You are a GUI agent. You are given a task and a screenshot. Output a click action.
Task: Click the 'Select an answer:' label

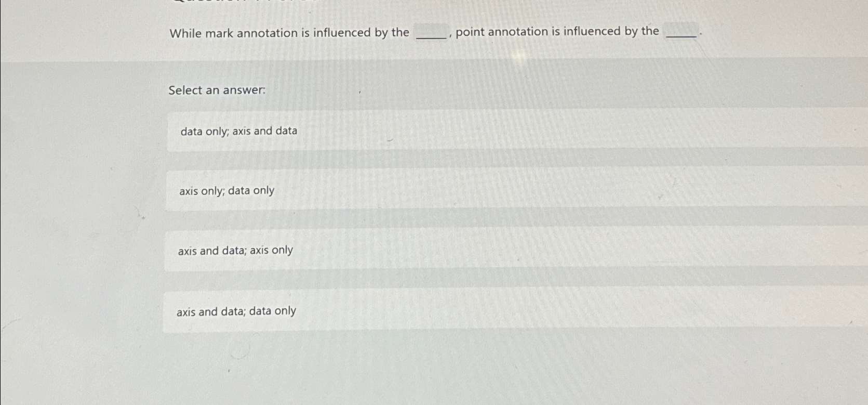click(x=217, y=90)
